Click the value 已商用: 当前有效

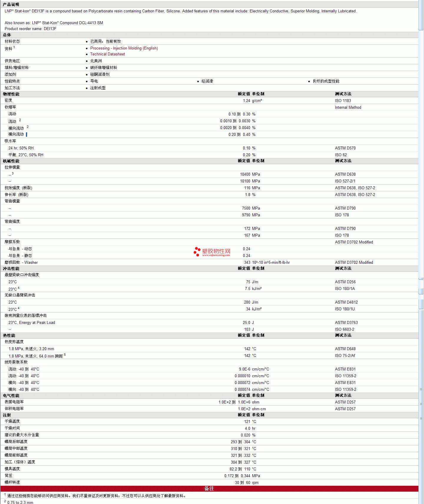coord(105,42)
